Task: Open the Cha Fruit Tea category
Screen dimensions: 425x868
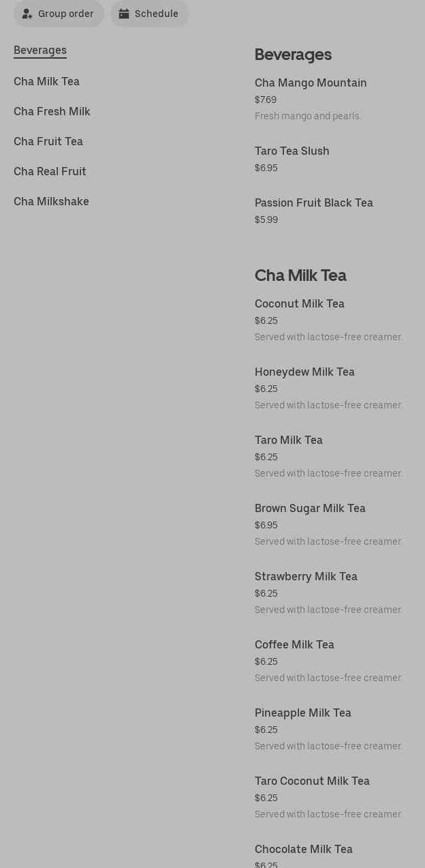Action: pyautogui.click(x=48, y=142)
